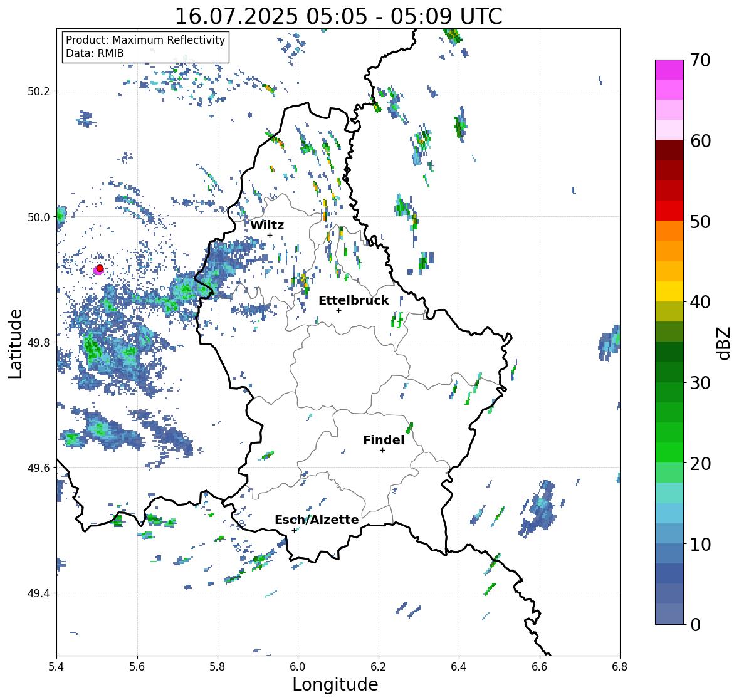Click the magenta 70 dBZ colorbar segment

point(669,70)
